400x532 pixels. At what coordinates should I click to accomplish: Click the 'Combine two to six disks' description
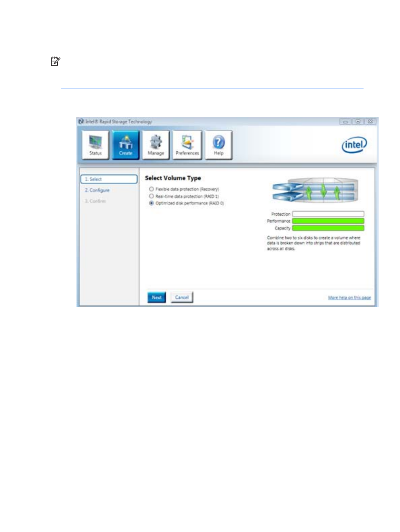314,243
